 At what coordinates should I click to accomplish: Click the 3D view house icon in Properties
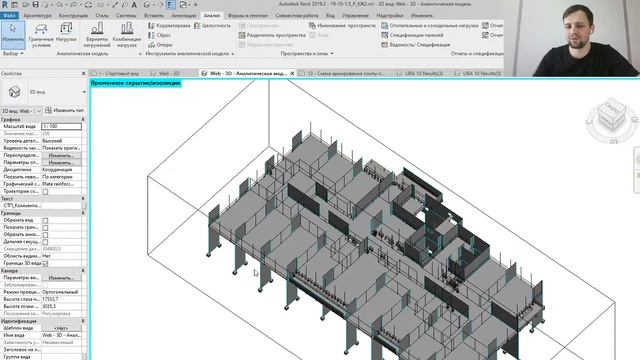click(x=14, y=92)
